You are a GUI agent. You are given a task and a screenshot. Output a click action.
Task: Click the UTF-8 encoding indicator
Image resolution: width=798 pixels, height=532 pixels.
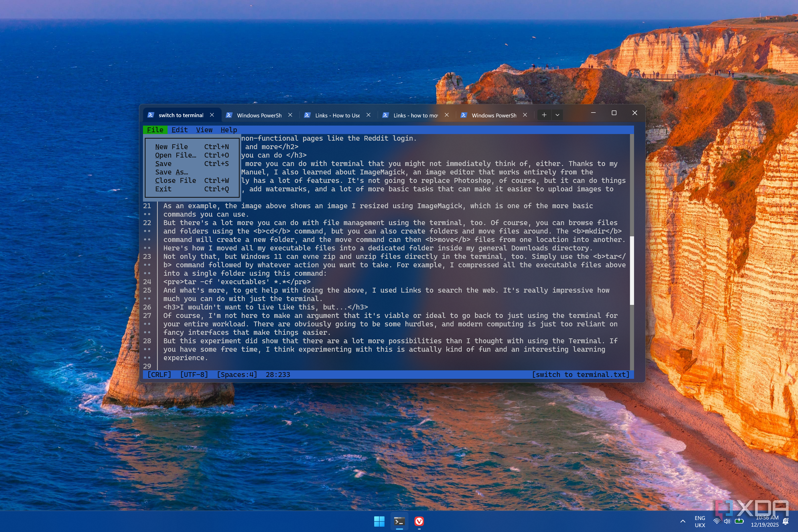click(194, 374)
